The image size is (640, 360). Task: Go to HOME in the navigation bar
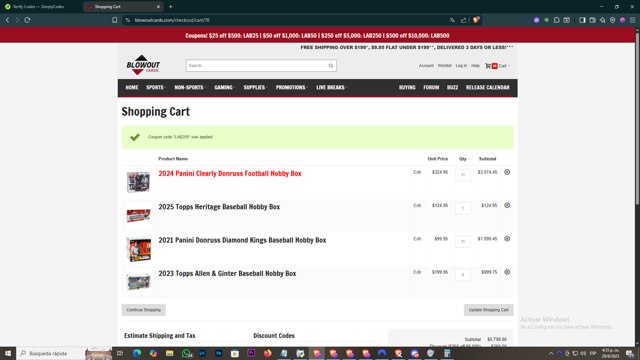[x=132, y=87]
